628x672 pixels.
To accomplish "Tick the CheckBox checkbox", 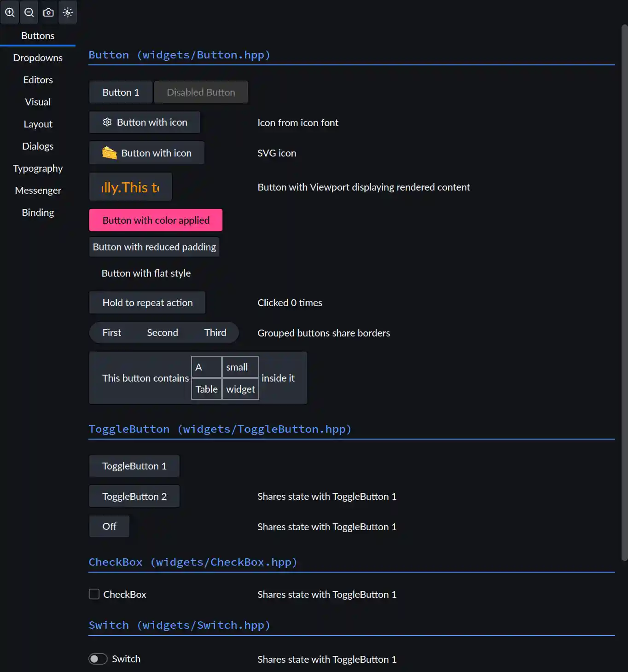I will coord(94,594).
